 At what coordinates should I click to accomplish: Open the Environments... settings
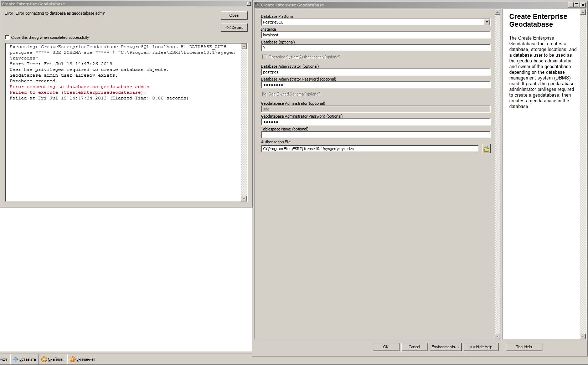(445, 347)
